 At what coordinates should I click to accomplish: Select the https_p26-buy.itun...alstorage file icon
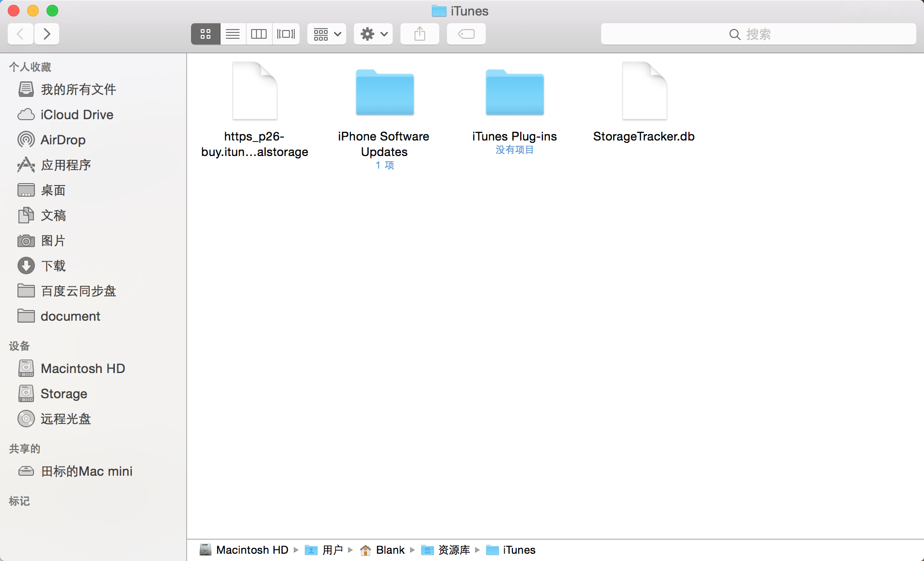click(x=255, y=91)
